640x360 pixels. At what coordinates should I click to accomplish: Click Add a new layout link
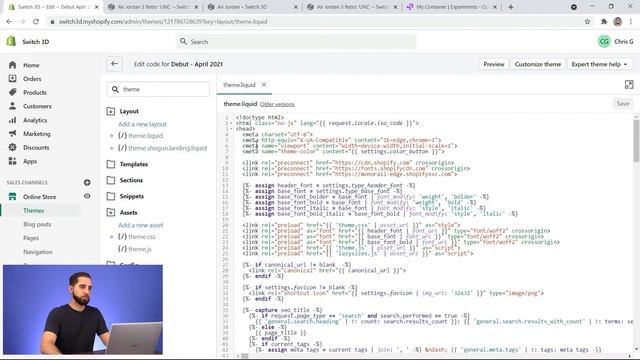click(142, 124)
